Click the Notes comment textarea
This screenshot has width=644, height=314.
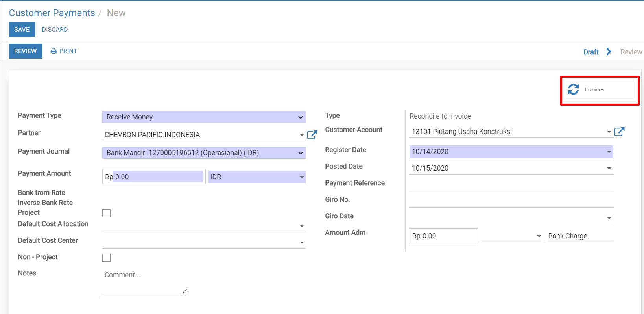coord(145,282)
